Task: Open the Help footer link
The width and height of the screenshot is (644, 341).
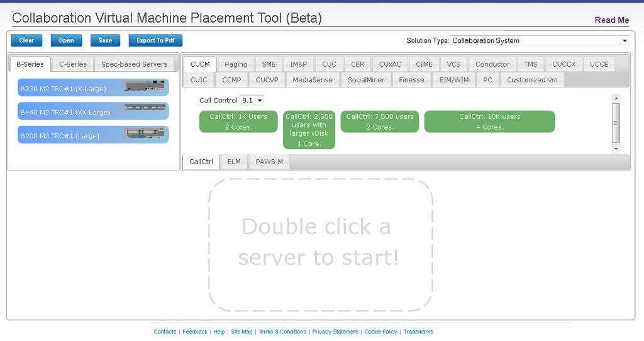Action: [219, 332]
